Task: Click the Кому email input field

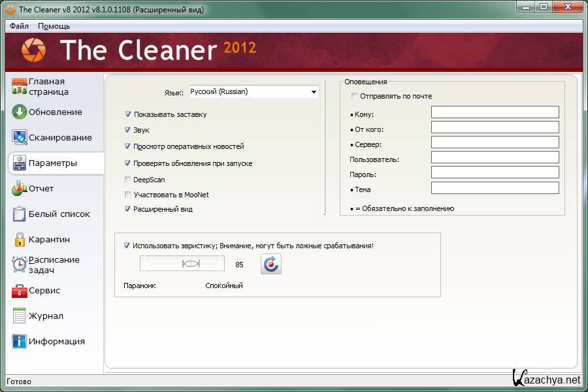Action: point(495,112)
